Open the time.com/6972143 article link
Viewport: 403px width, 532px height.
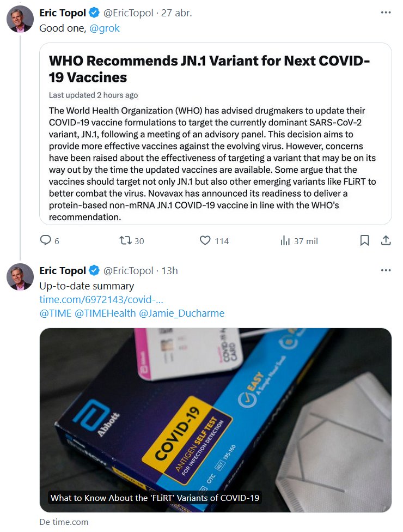coord(101,299)
